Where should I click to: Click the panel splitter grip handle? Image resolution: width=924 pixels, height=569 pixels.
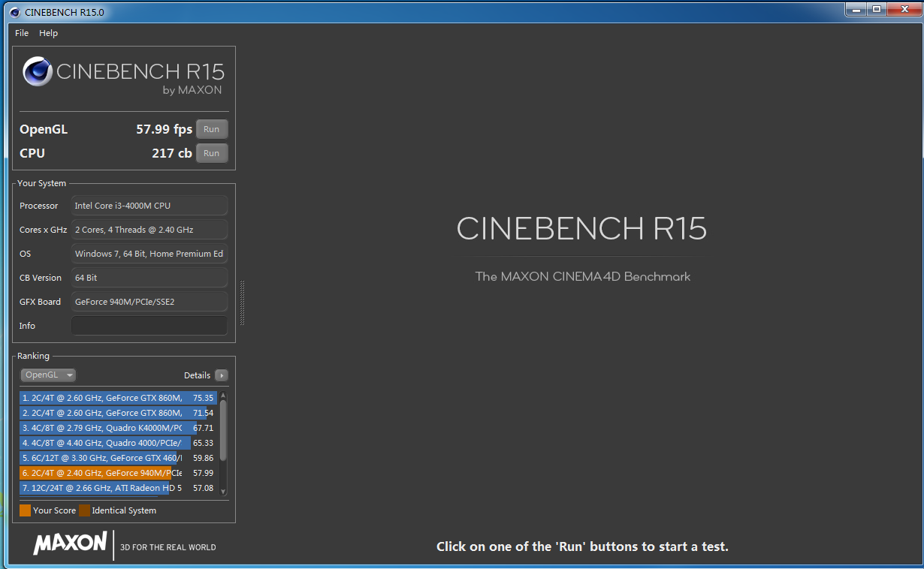[x=242, y=303]
